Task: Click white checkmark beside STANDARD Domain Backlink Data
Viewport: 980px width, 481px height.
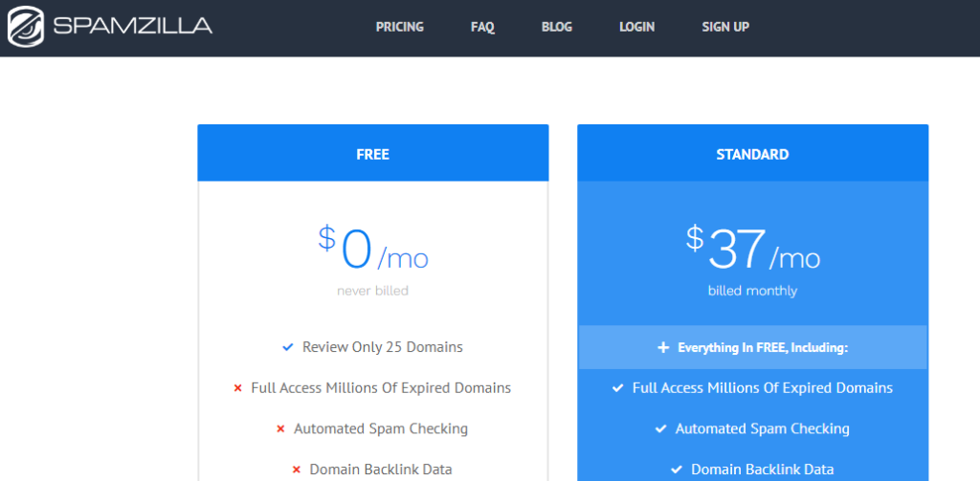Action: pyautogui.click(x=677, y=470)
